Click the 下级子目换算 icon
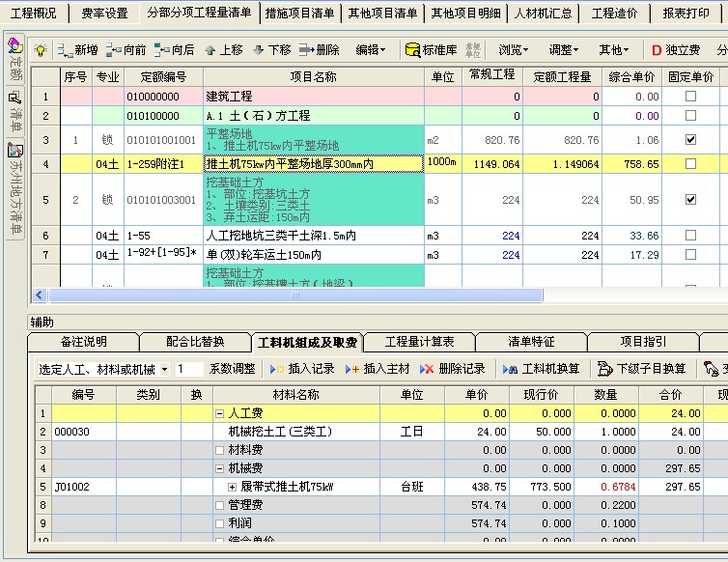The image size is (728, 562). pyautogui.click(x=604, y=369)
